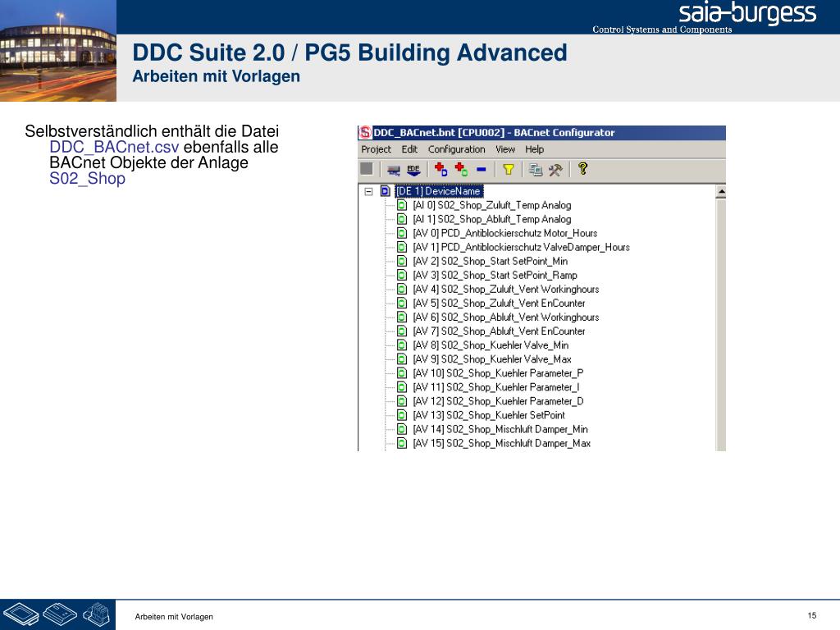The height and width of the screenshot is (630, 840).
Task: Click the EDE export toolbar icon
Action: coord(413,171)
